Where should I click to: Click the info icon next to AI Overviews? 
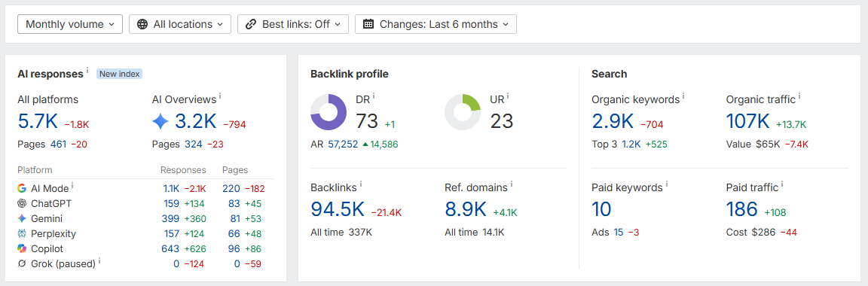pos(220,96)
